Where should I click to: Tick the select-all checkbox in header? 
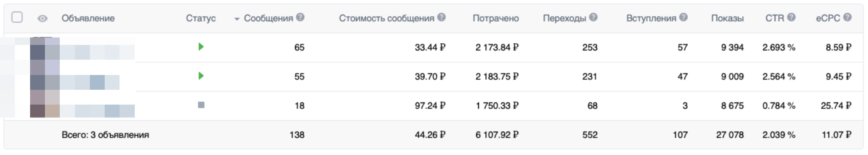tap(17, 17)
